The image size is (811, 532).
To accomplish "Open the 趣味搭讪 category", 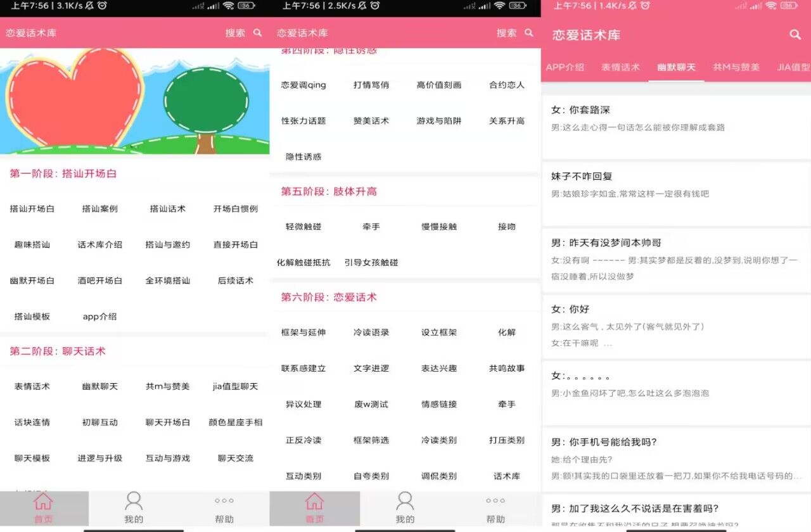I will [x=32, y=245].
